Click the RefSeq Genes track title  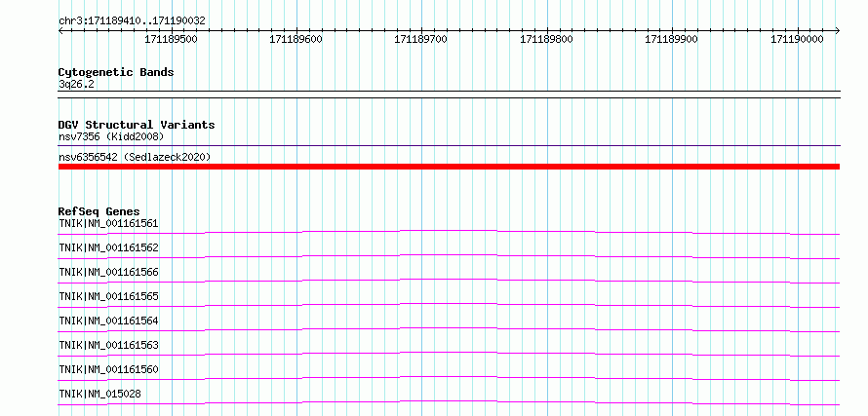pyautogui.click(x=99, y=211)
